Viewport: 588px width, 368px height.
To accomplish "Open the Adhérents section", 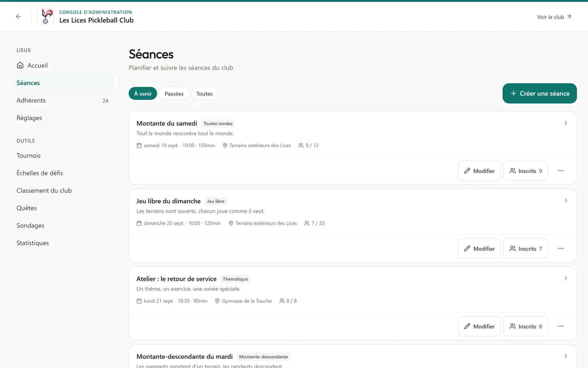I will [x=62, y=100].
